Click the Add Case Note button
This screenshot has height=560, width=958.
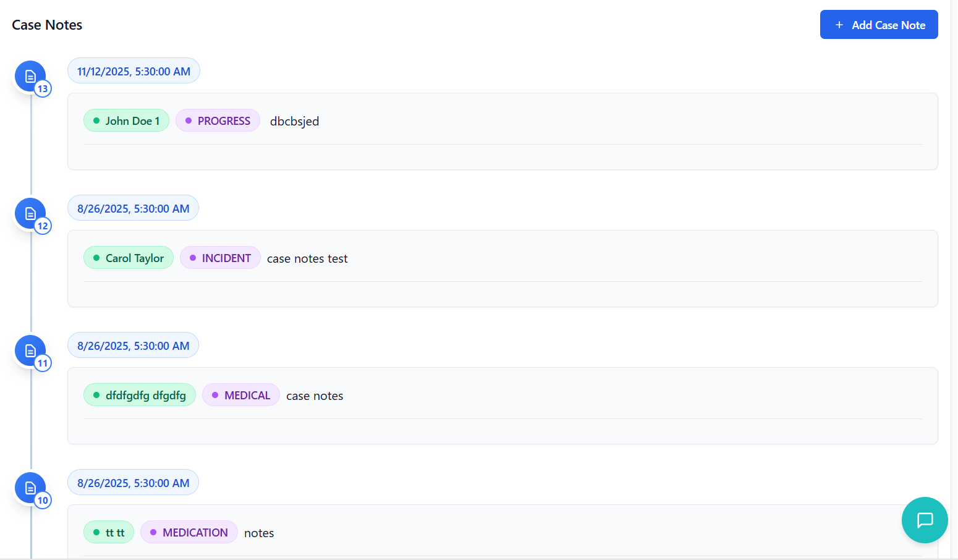878,25
